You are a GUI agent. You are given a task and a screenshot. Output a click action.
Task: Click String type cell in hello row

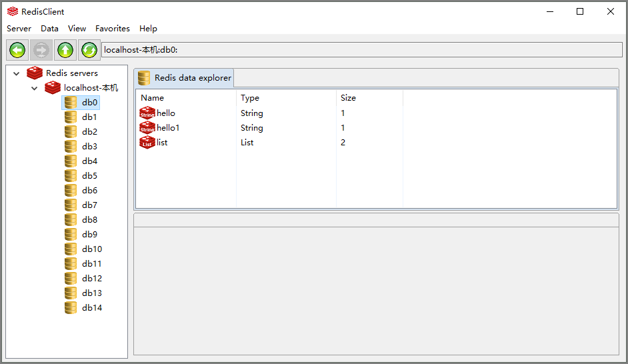(x=251, y=113)
